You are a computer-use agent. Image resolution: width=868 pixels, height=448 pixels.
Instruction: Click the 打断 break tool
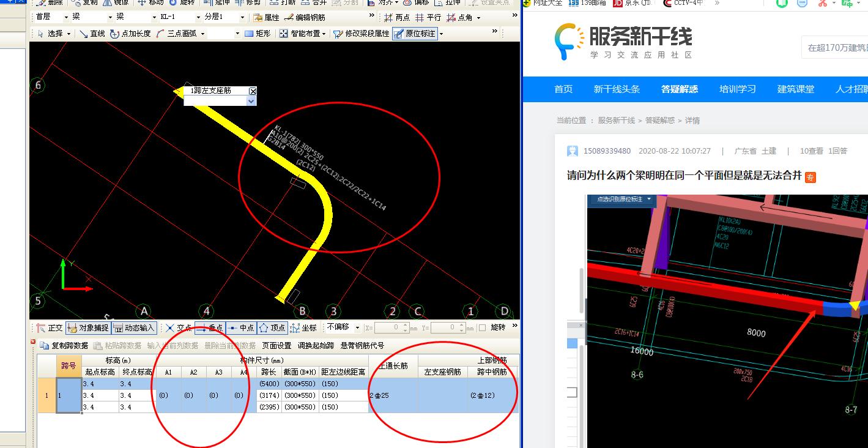tap(282, 3)
